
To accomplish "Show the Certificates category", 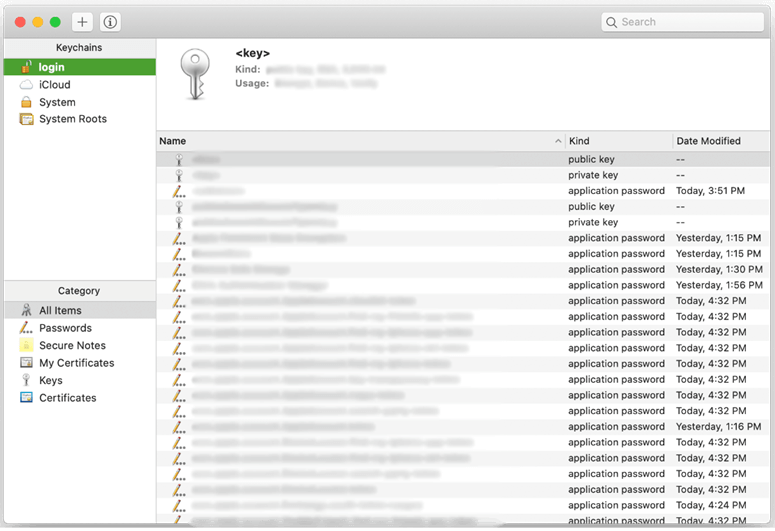I will coord(67,398).
